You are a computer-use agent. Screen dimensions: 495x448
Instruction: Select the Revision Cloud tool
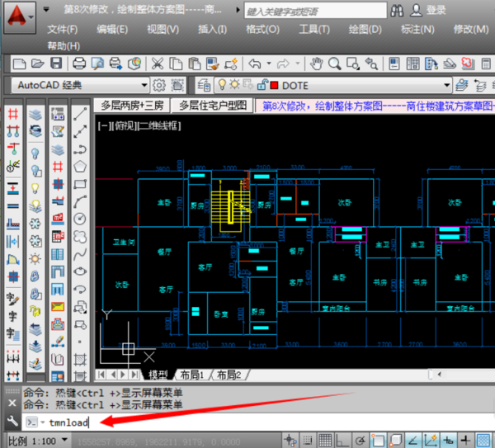pos(80,236)
